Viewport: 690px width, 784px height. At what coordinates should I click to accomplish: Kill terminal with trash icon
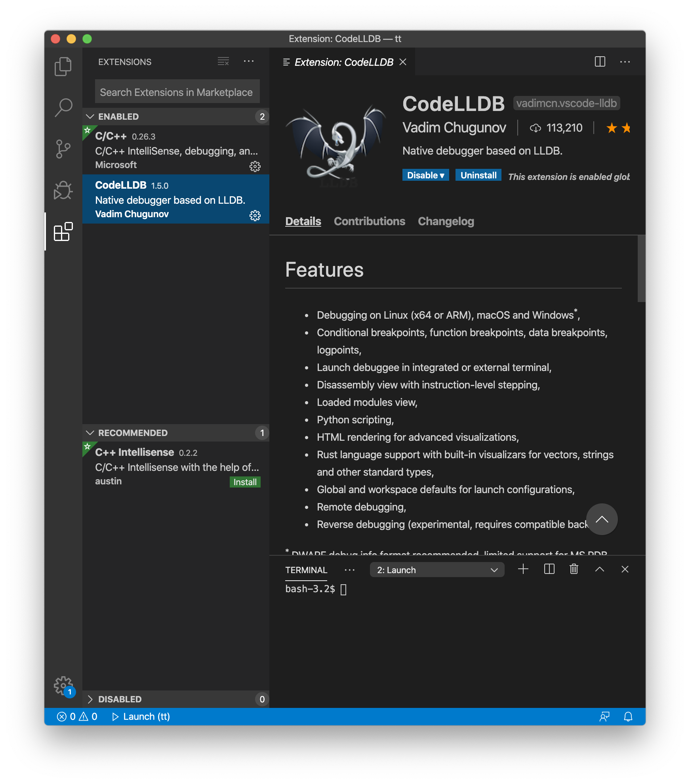[574, 569]
